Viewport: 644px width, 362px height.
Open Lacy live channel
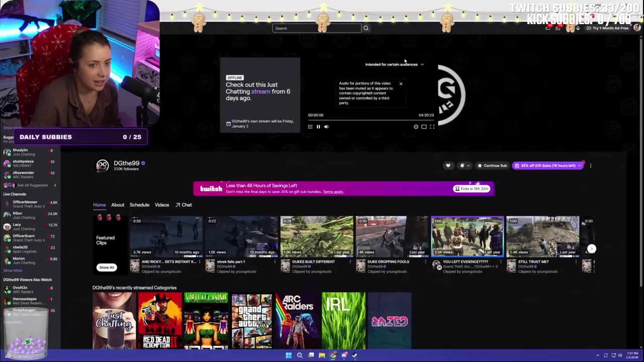click(30, 227)
